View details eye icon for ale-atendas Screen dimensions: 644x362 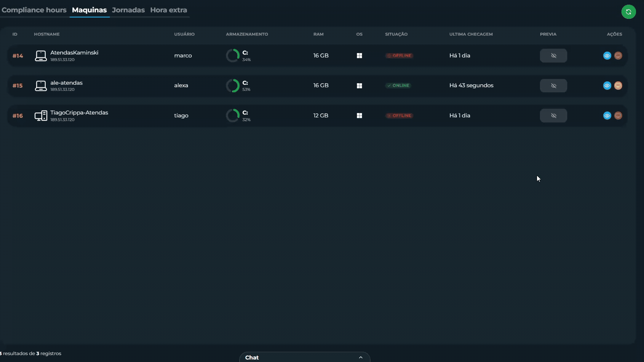607,85
